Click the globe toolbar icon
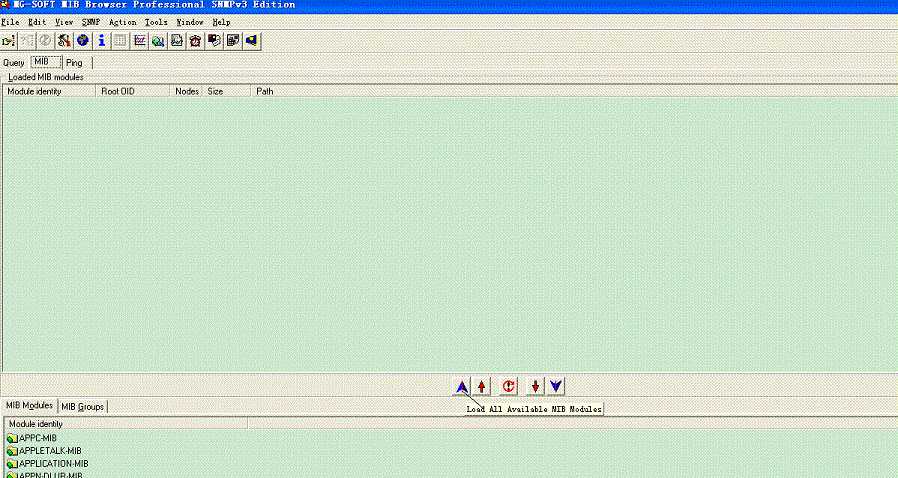This screenshot has height=478, width=898. tap(82, 41)
